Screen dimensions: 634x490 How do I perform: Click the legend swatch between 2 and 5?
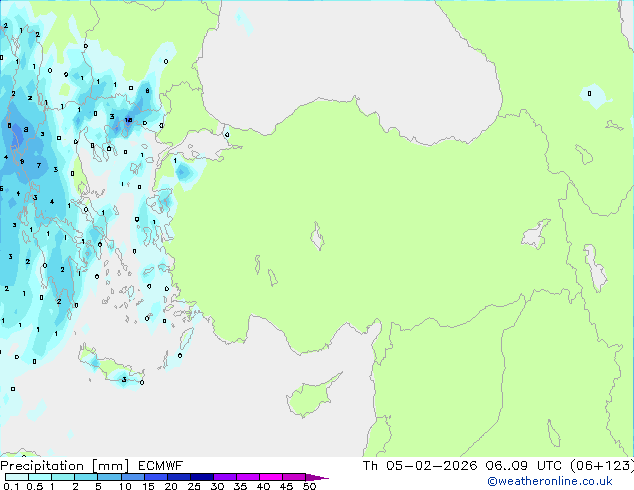point(86,477)
